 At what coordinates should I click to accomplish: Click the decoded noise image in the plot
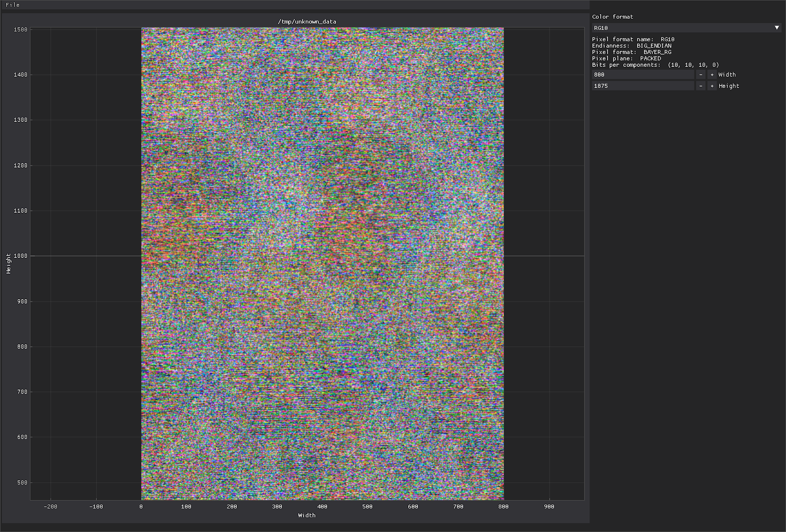pos(322,264)
